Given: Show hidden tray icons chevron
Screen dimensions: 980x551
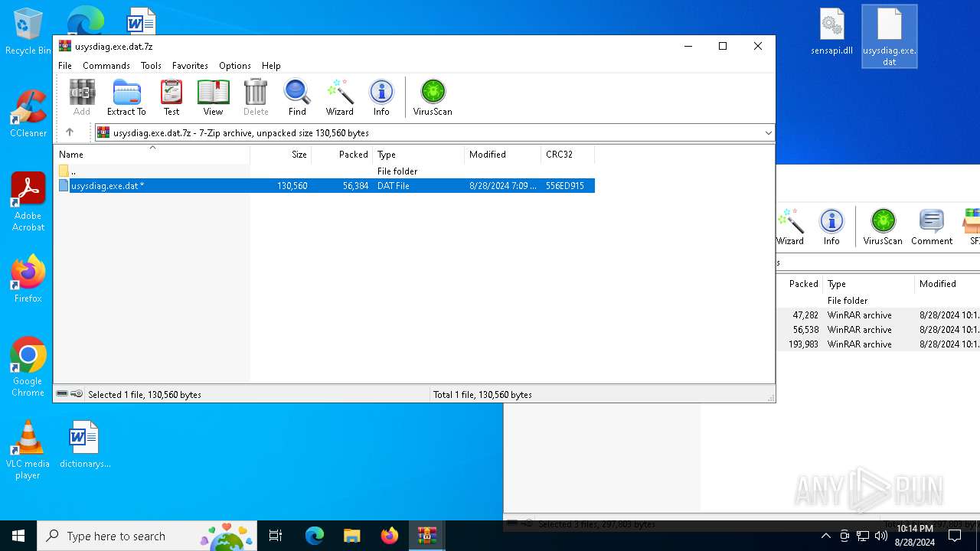Looking at the screenshot, I should pos(825,536).
